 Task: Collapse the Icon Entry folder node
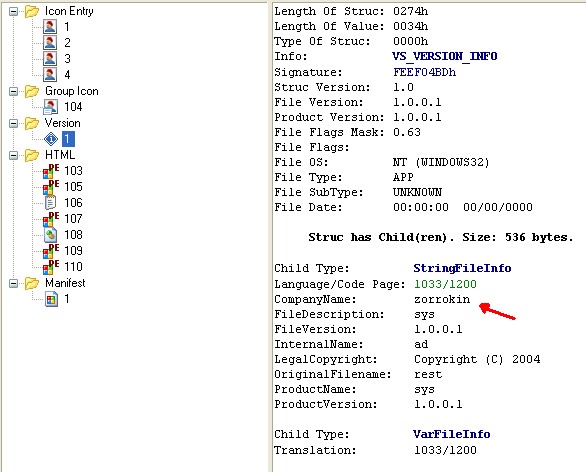[x=13, y=11]
